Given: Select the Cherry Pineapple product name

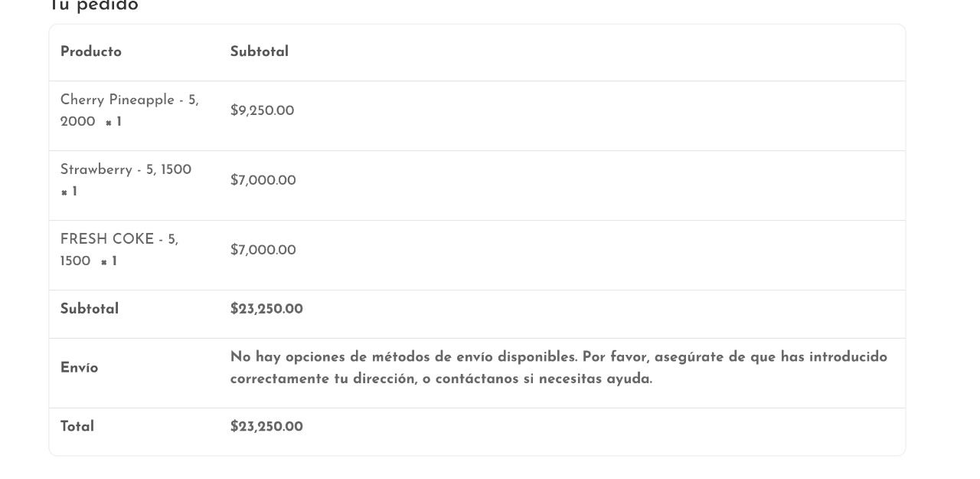Looking at the screenshot, I should tap(129, 111).
